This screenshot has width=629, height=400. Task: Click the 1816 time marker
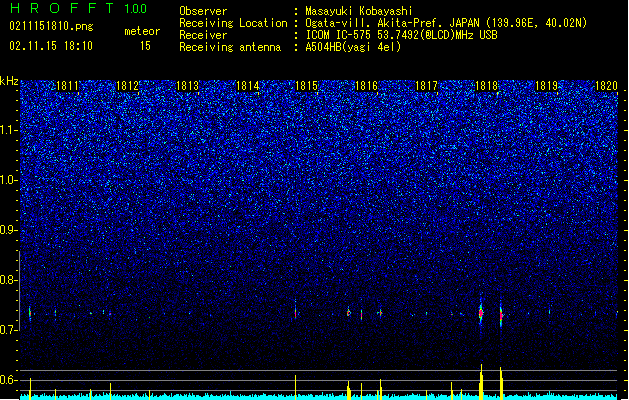367,86
